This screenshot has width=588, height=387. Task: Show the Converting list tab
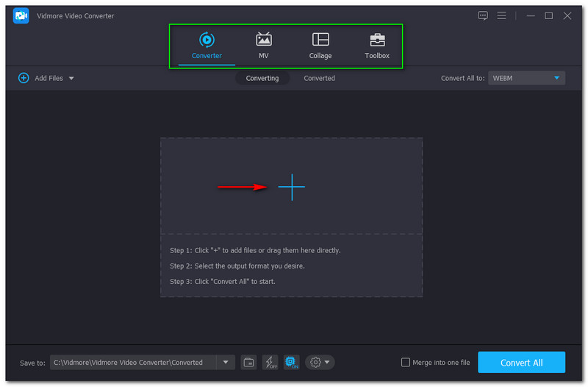tap(262, 78)
